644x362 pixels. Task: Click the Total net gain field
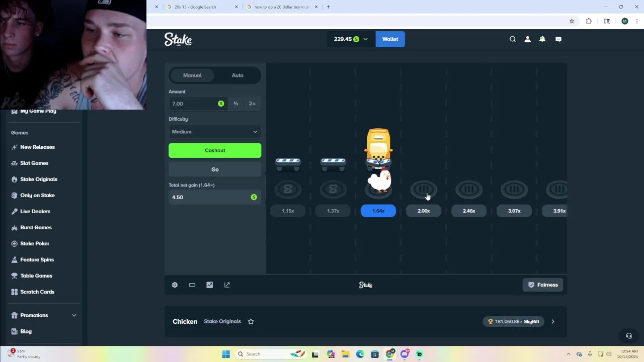(x=215, y=197)
